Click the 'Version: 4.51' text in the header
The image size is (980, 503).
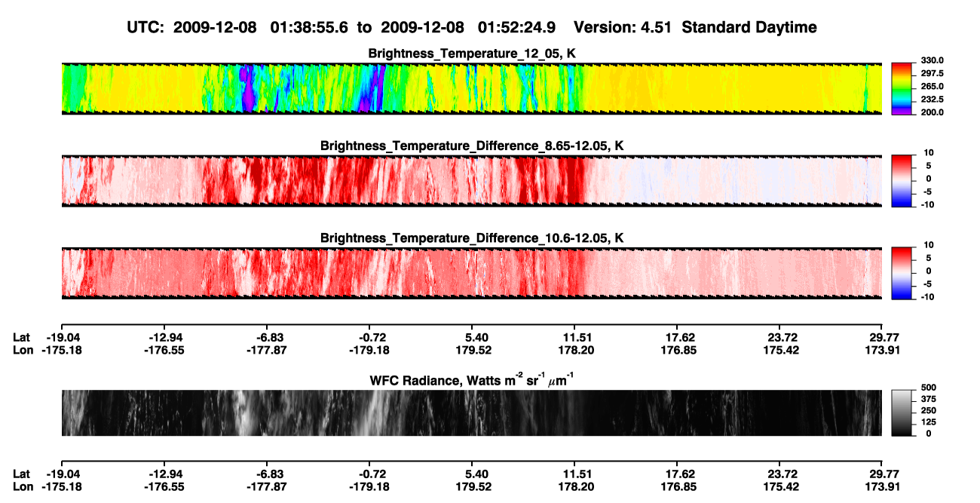coord(623,28)
